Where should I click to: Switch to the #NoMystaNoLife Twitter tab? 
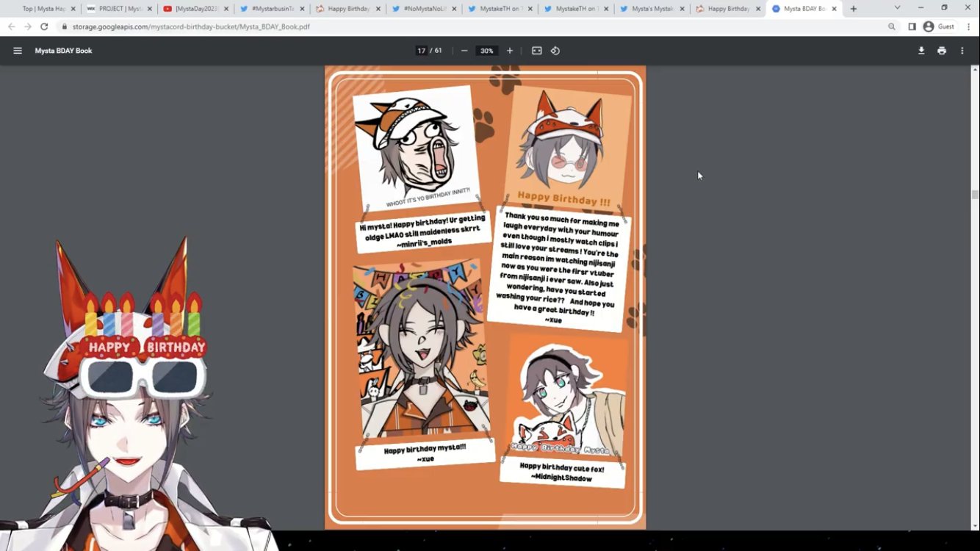pos(424,9)
